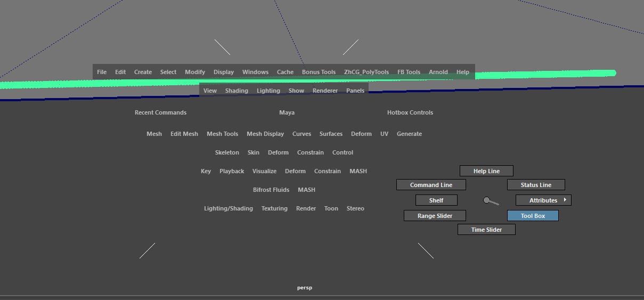644x300 pixels.
Task: Open the Control menu
Action: tap(343, 152)
